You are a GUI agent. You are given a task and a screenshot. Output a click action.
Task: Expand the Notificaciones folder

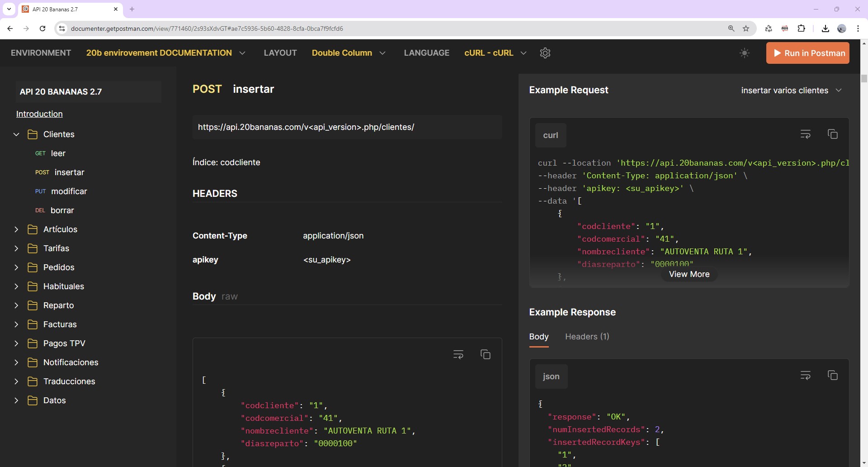tap(16, 362)
